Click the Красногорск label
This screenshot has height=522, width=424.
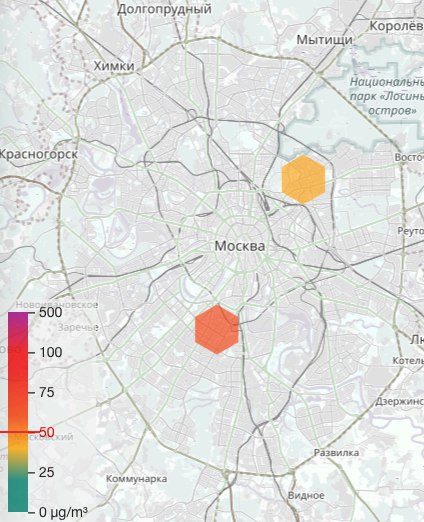(x=39, y=154)
